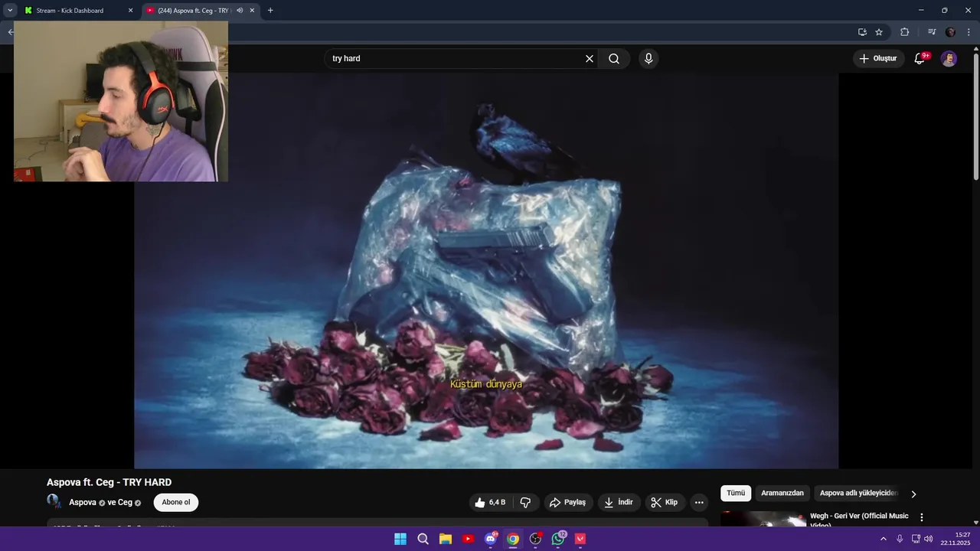
Task: Click the Klip clip button
Action: coord(665,503)
